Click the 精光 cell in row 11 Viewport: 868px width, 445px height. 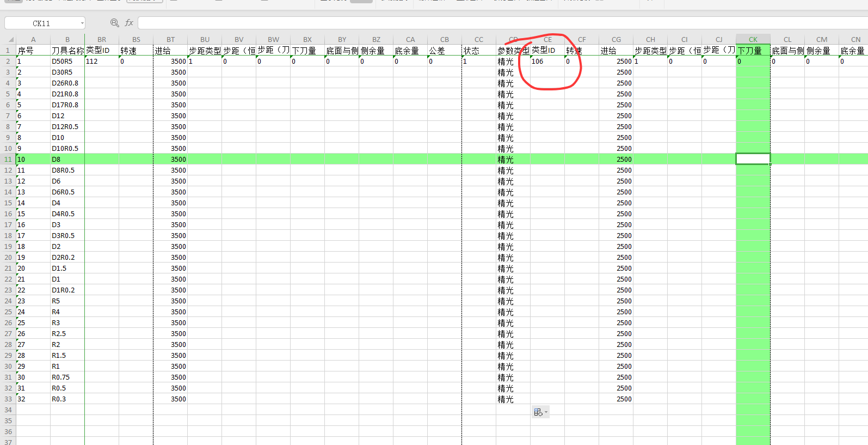tap(513, 159)
